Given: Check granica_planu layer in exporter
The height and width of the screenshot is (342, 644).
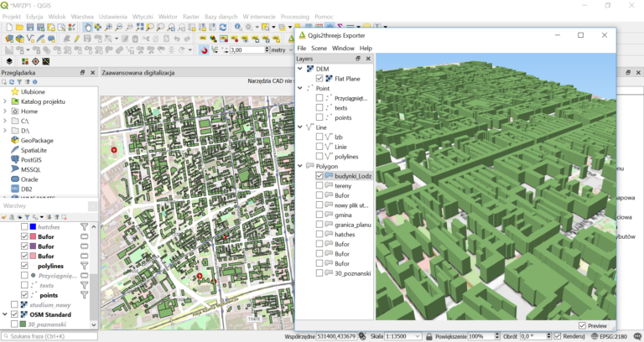Looking at the screenshot, I should coord(319,225).
